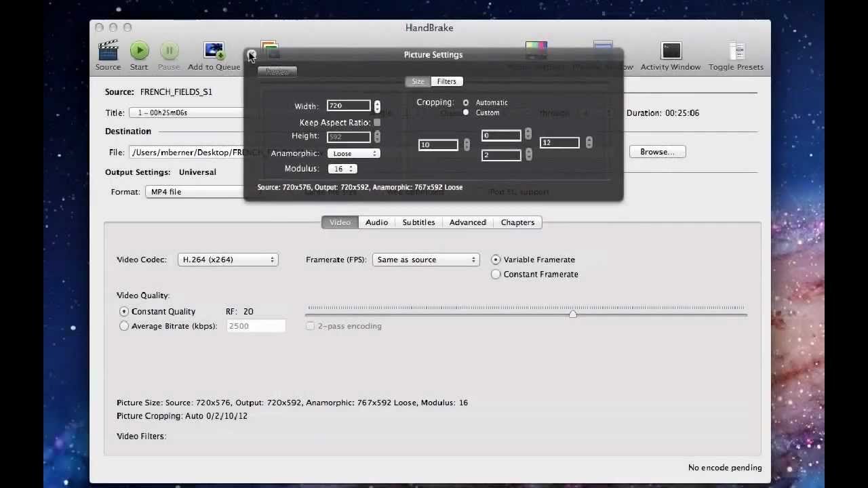This screenshot has height=488, width=868.
Task: Click the destination File path field
Action: click(186, 152)
